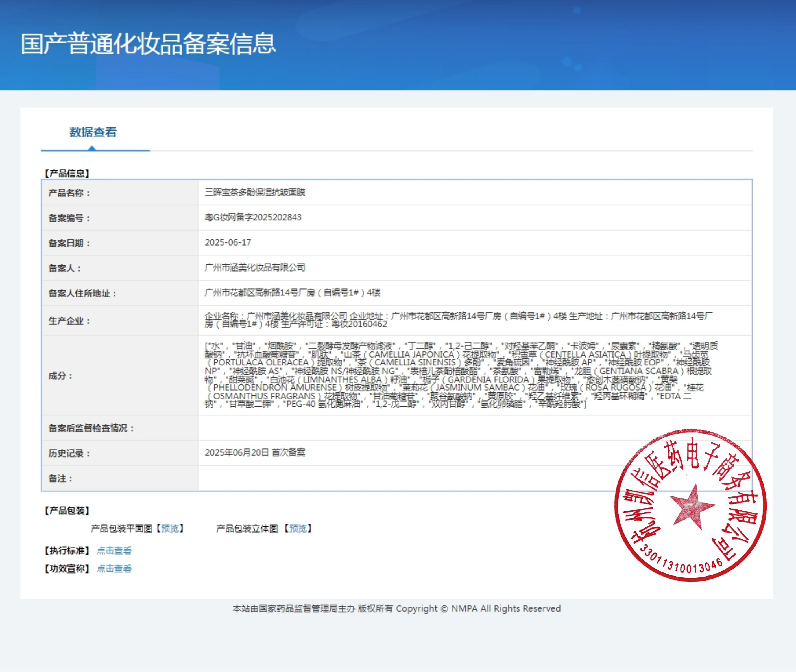The image size is (796, 672).
Task: Open 功效宣称 点击查看 link
Action: click(114, 568)
